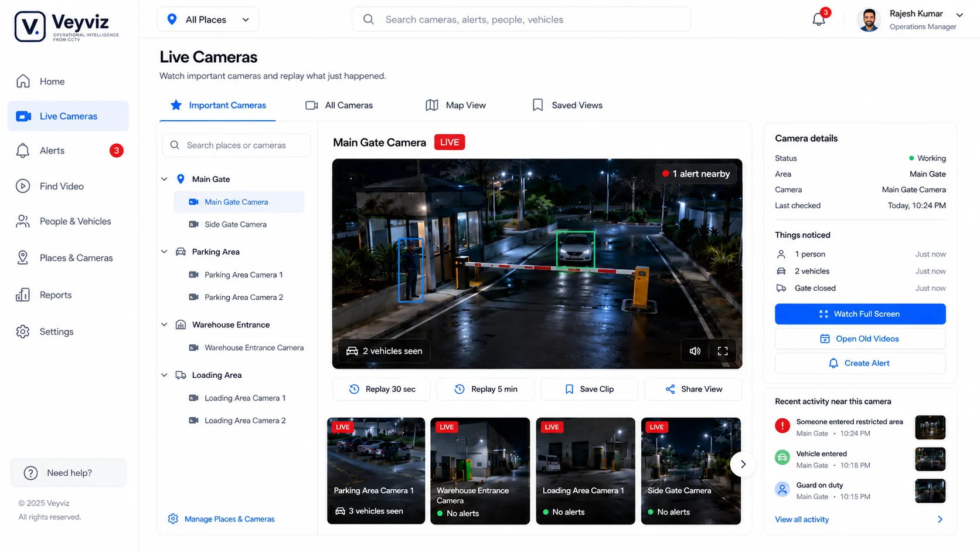Click the Share View button
This screenshot has height=552, width=980.
(x=693, y=389)
